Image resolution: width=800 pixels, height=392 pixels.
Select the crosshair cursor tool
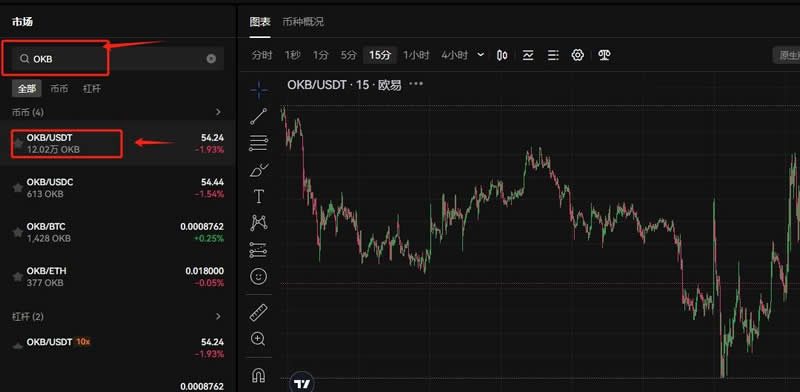click(259, 90)
